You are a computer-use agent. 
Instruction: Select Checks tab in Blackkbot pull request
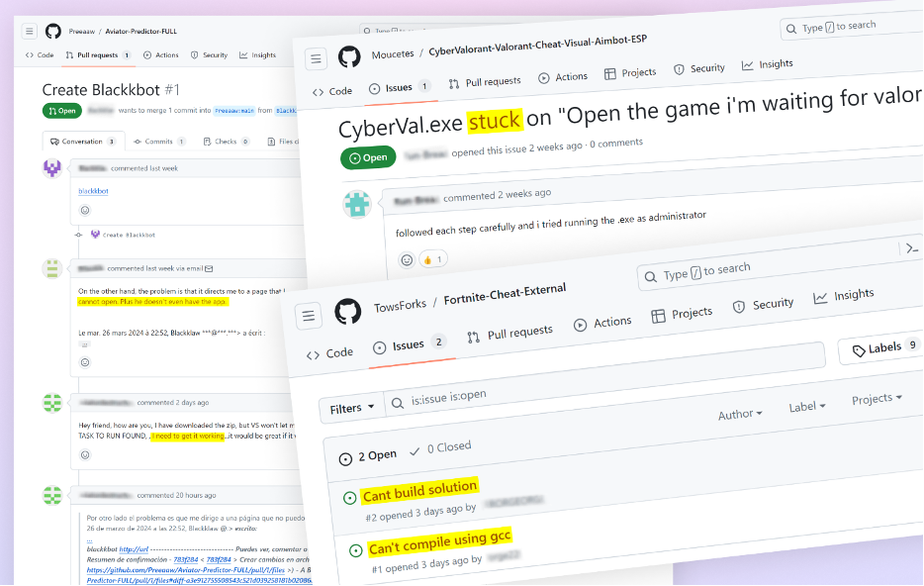tap(227, 142)
